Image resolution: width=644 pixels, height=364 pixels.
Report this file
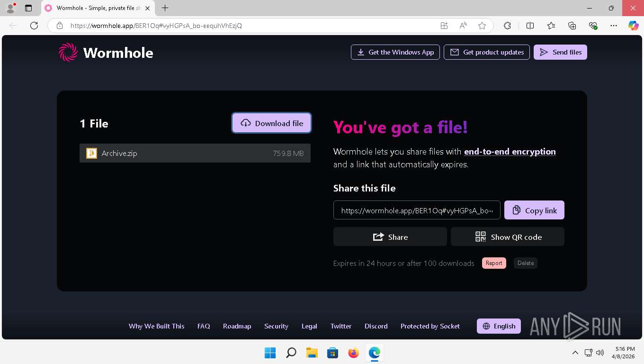(x=494, y=263)
